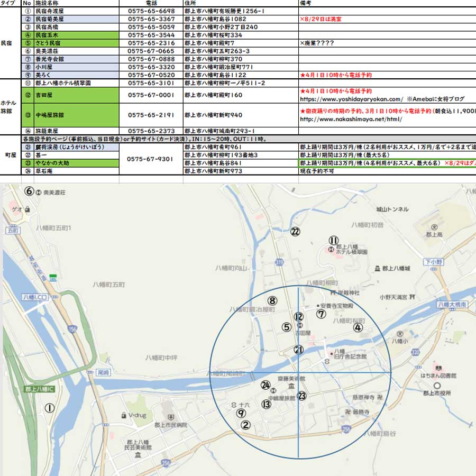Select the 住所 column header
This screenshot has height=476, width=476.
241,3
